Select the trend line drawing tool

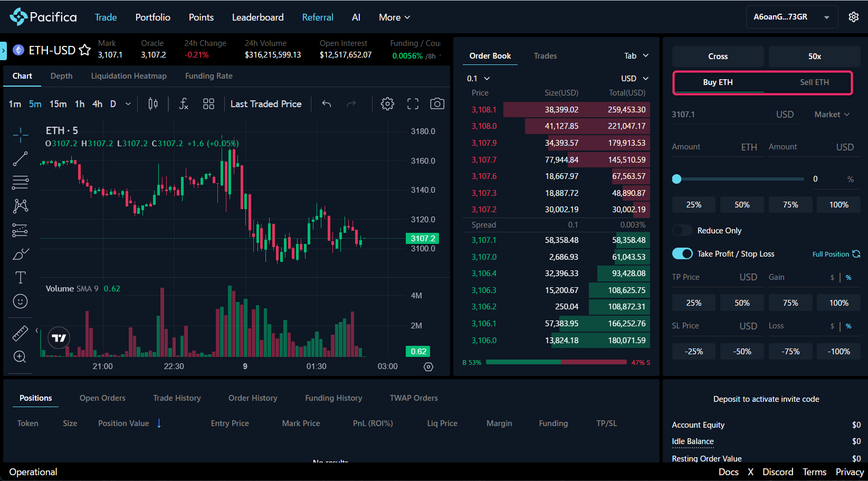[x=20, y=159]
